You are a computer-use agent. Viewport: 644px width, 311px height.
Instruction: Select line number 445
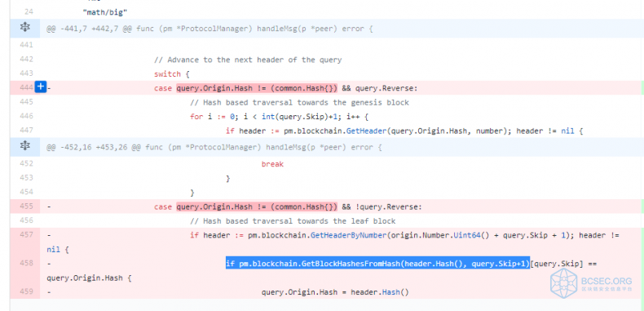[x=26, y=102]
